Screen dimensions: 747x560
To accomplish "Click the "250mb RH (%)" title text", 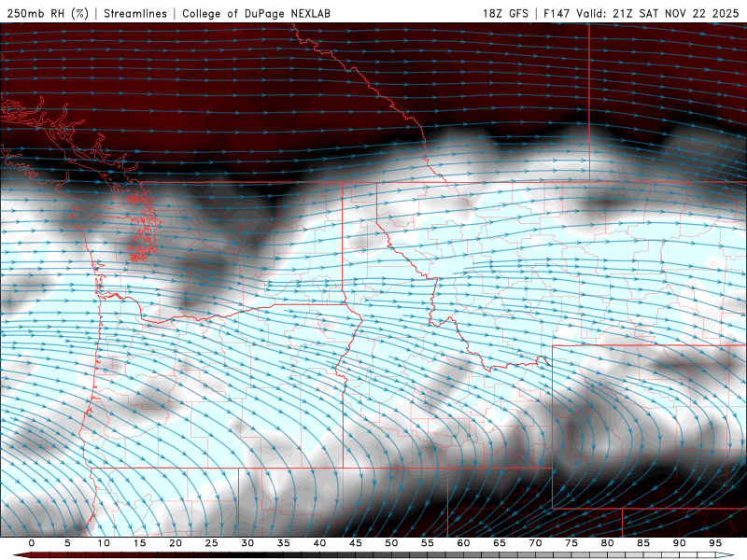I will pos(48,13).
